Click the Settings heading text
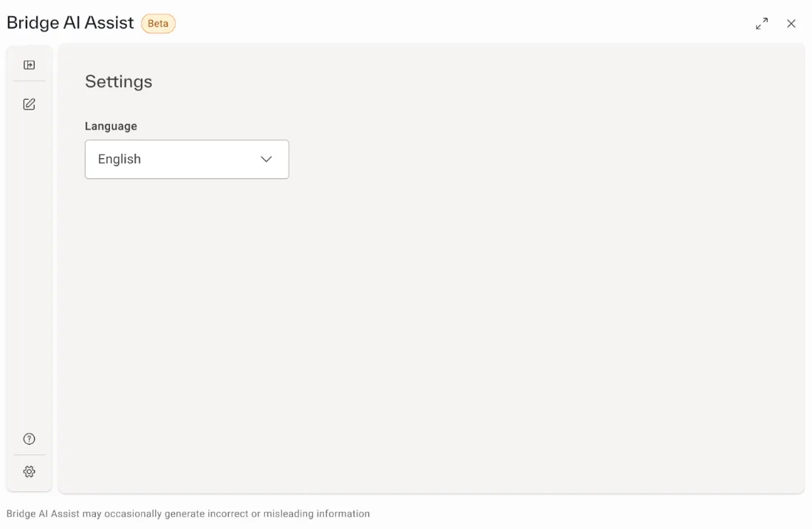This screenshot has height=529, width=812. tap(119, 81)
